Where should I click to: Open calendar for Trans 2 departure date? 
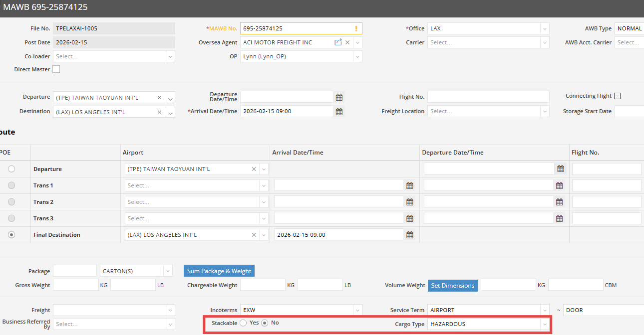point(560,202)
